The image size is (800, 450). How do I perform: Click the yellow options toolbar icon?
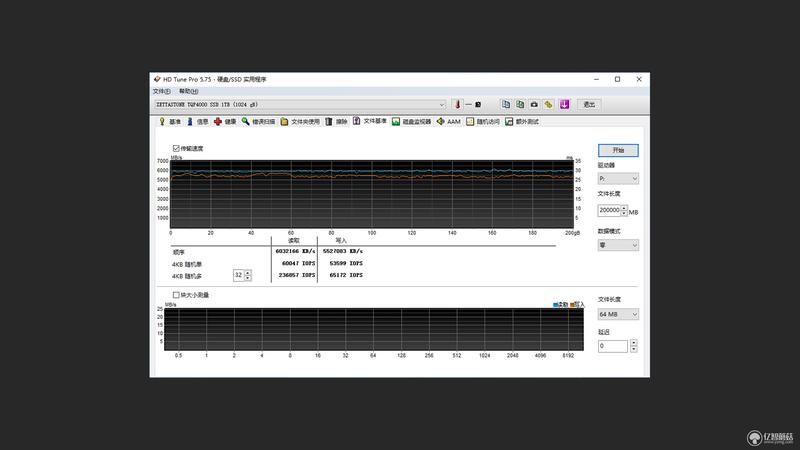pyautogui.click(x=548, y=105)
